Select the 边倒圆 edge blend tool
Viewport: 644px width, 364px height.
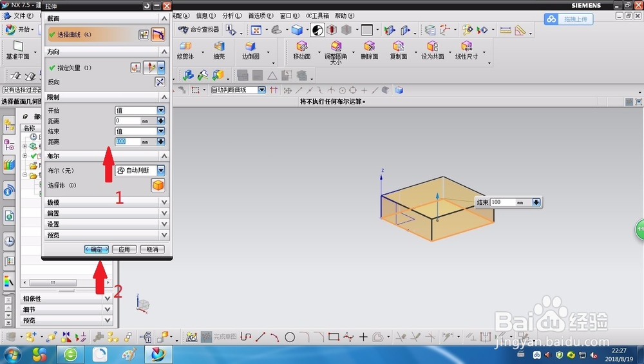pos(251,50)
